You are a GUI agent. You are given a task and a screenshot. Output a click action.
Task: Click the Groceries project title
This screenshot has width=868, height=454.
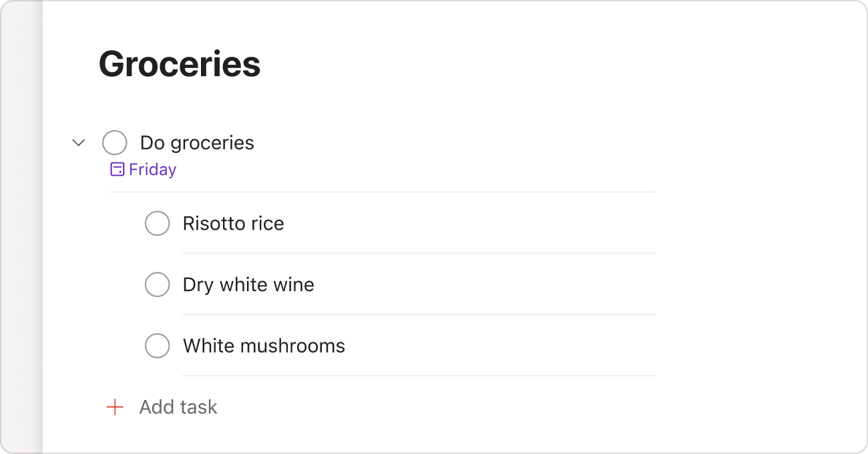coord(180,64)
